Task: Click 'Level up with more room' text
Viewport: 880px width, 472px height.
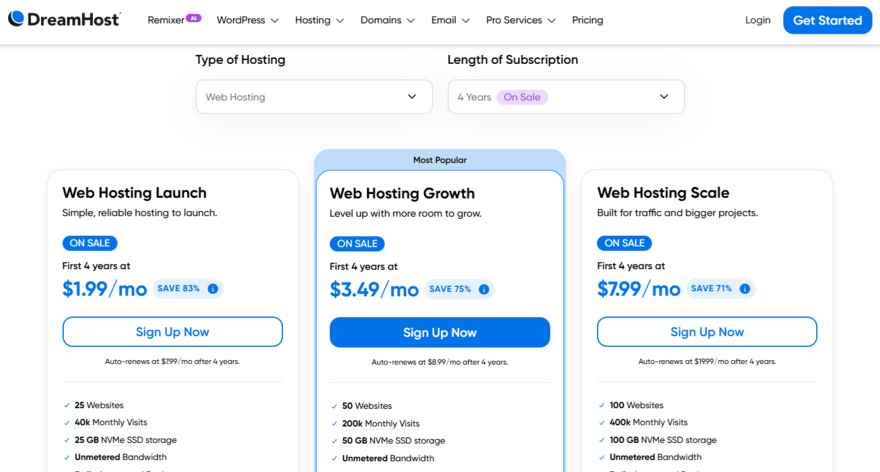Action: (x=405, y=213)
